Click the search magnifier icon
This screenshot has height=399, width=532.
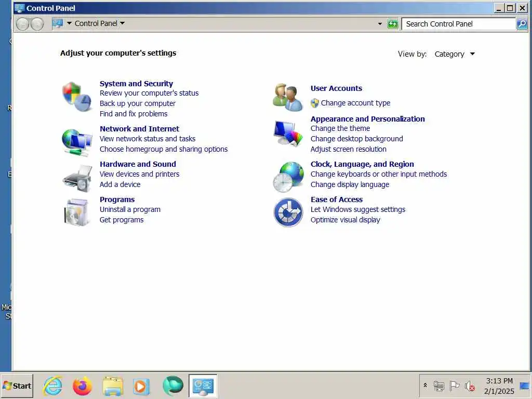[x=522, y=24]
